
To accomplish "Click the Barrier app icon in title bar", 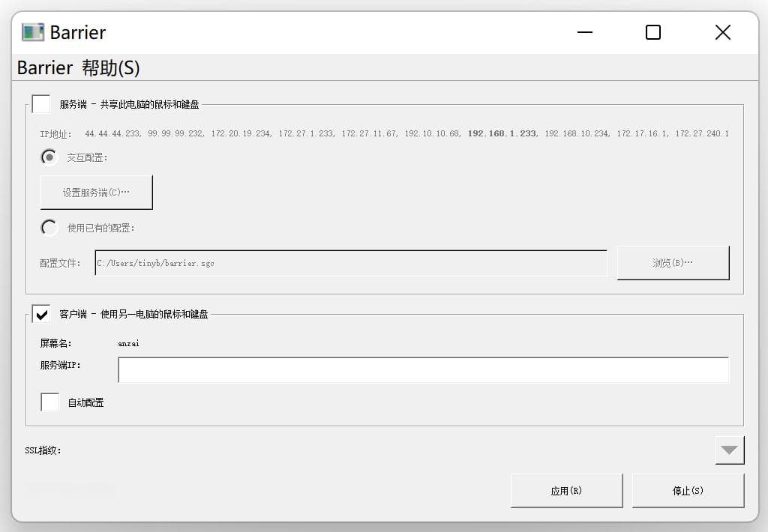I will 33,32.
